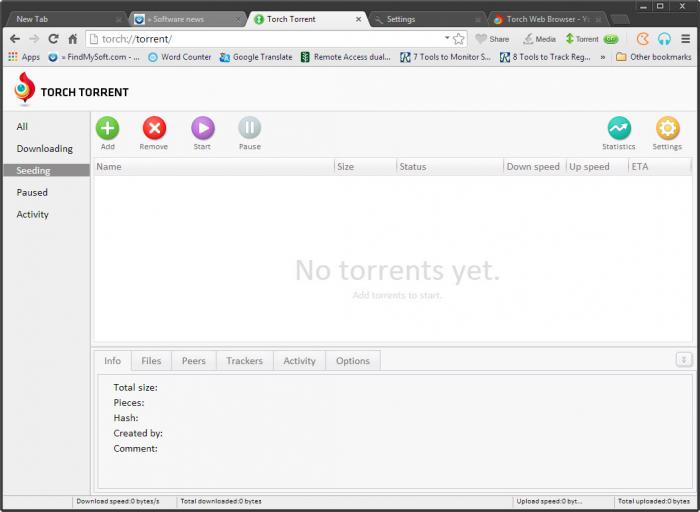Click the purple Start icon
Screen dimensions: 700x512
tap(203, 129)
